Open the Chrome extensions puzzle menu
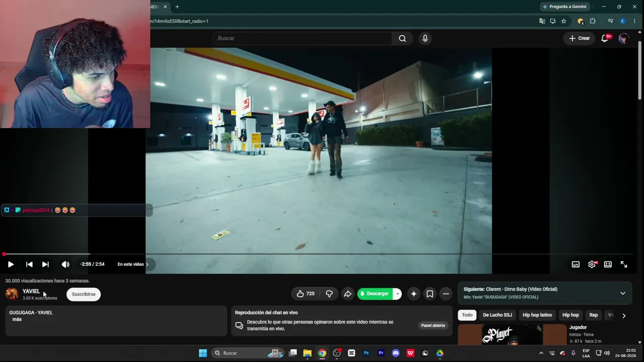 [x=592, y=21]
